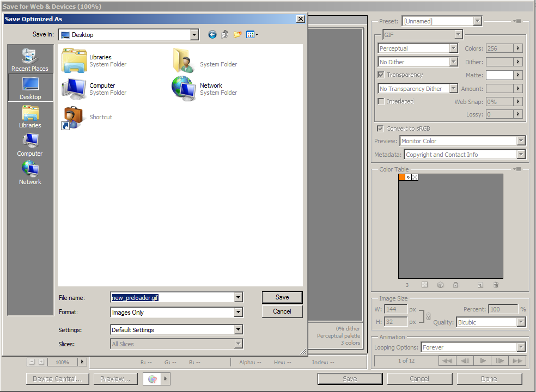Select the white swatch in Color Table

point(408,177)
